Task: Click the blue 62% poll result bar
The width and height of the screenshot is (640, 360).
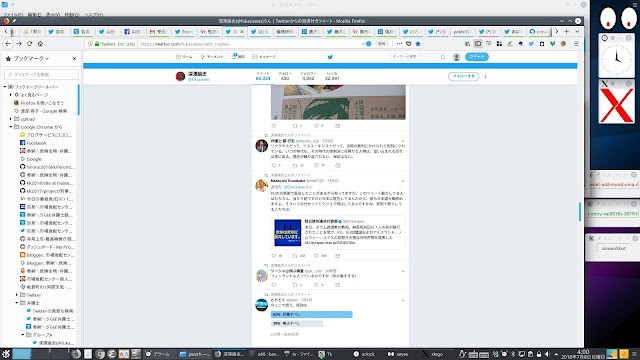Action: (x=311, y=315)
